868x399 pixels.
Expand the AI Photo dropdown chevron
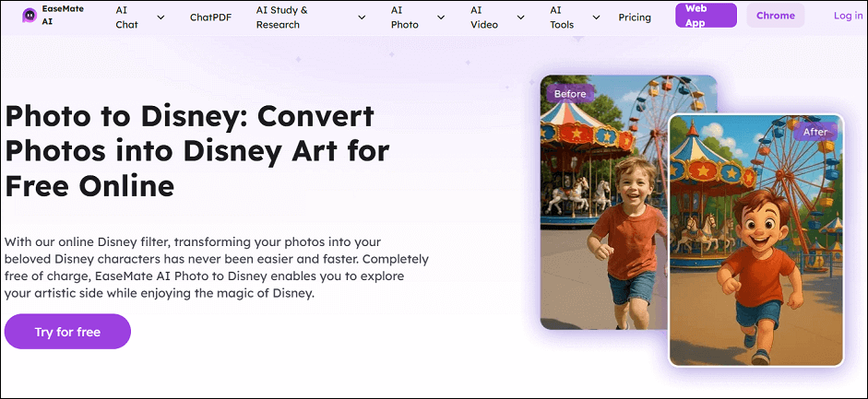441,18
